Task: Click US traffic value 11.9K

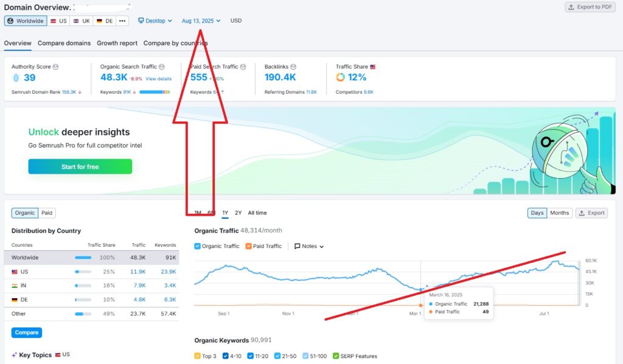Action: (x=138, y=272)
